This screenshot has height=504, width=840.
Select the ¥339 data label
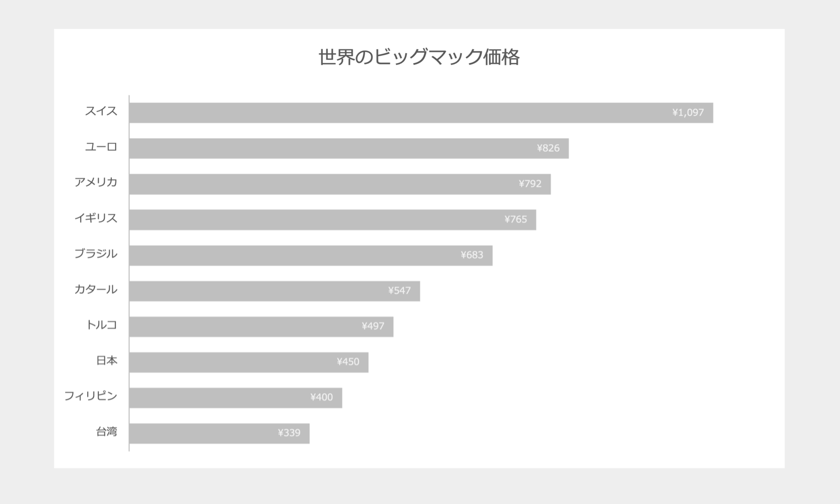[x=289, y=433]
